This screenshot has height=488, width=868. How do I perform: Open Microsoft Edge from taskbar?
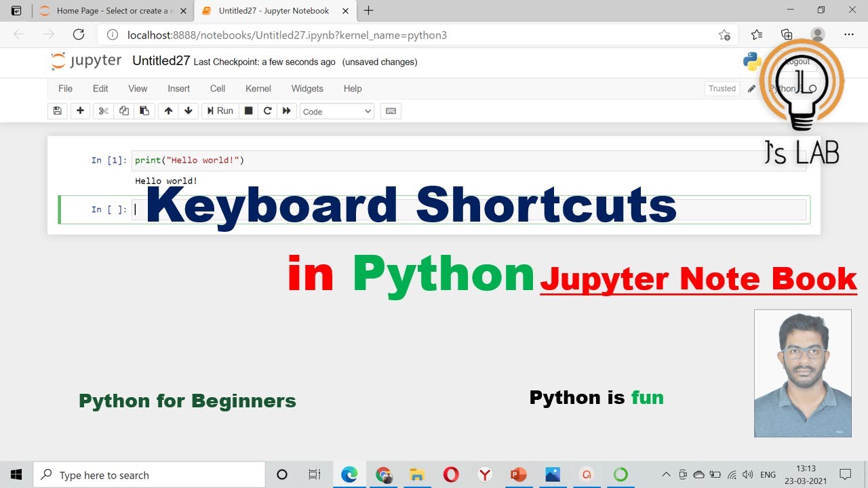tap(349, 474)
